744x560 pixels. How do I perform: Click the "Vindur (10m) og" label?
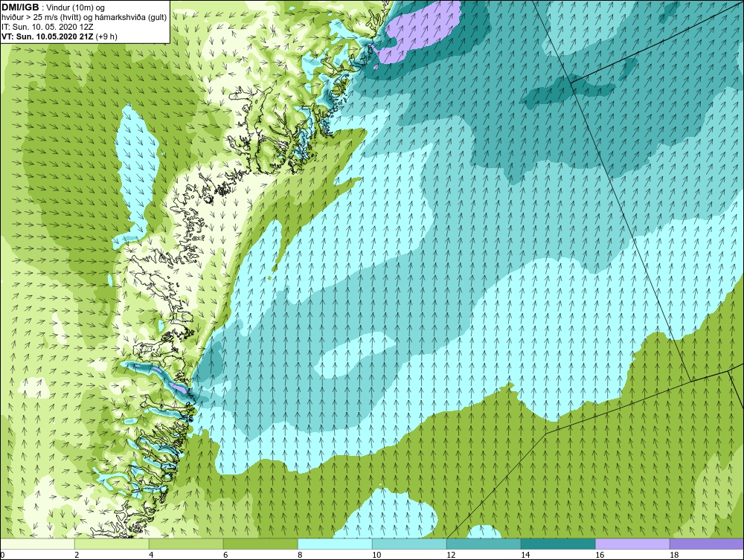pos(76,8)
